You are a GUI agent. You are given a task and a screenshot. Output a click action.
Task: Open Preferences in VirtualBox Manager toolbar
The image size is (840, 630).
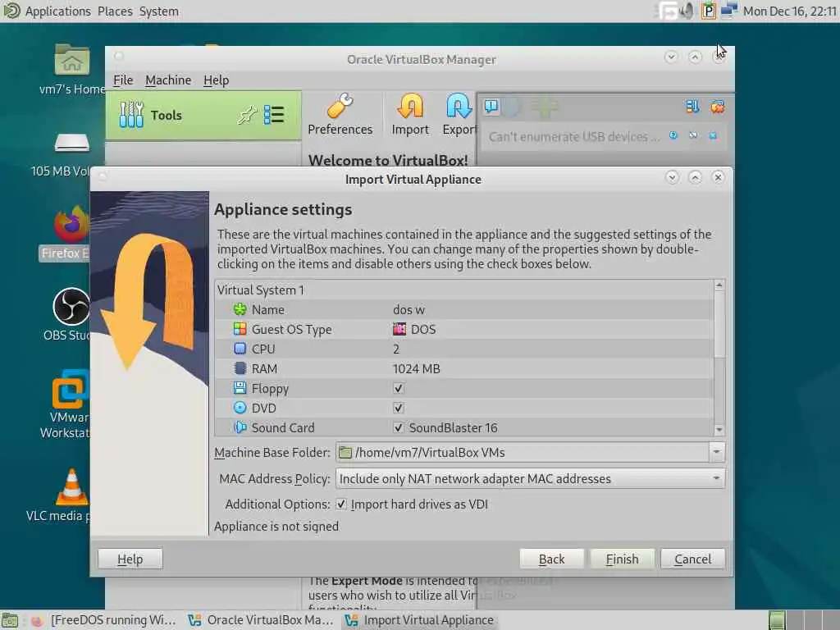click(x=340, y=115)
